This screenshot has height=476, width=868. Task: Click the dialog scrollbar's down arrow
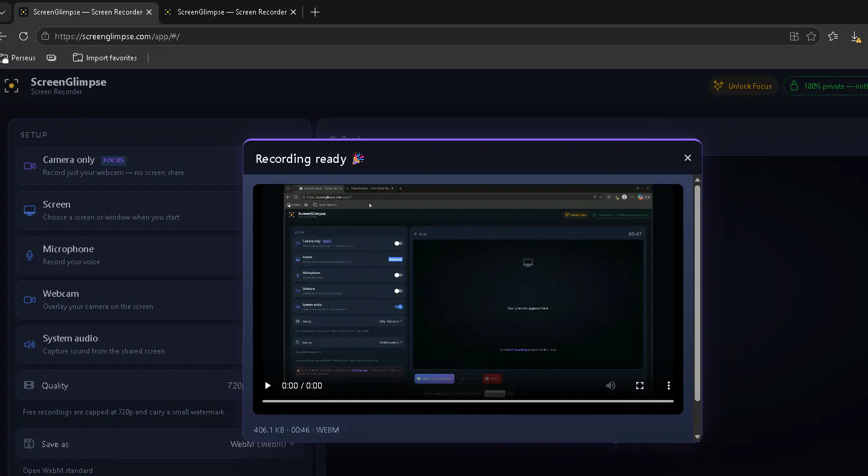click(x=697, y=437)
